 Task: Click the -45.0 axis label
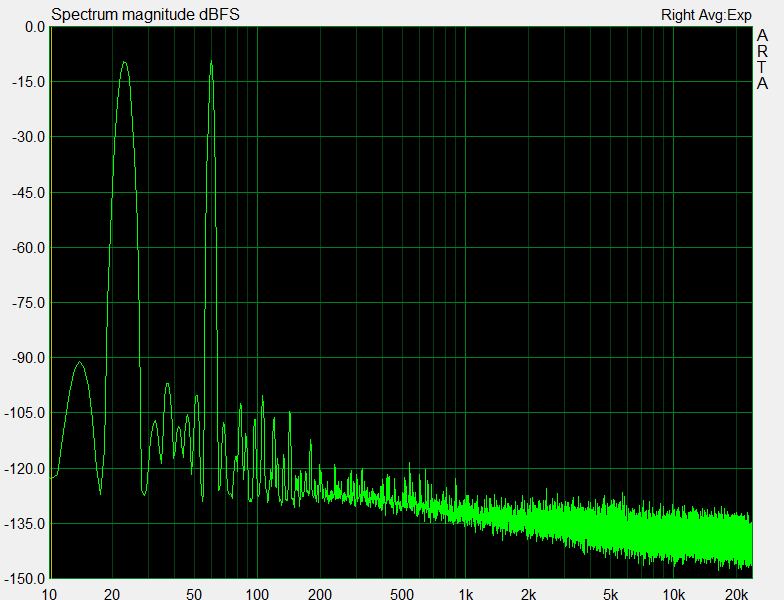(28, 192)
